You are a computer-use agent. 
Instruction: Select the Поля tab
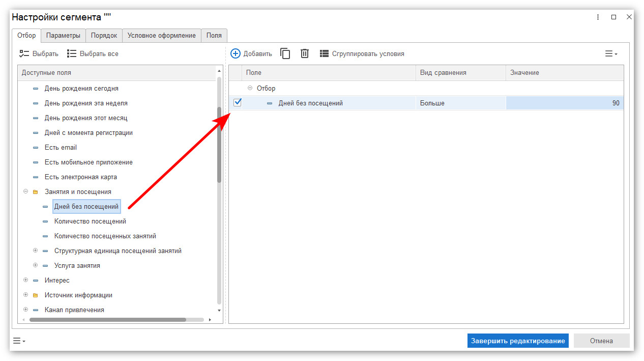tap(214, 36)
